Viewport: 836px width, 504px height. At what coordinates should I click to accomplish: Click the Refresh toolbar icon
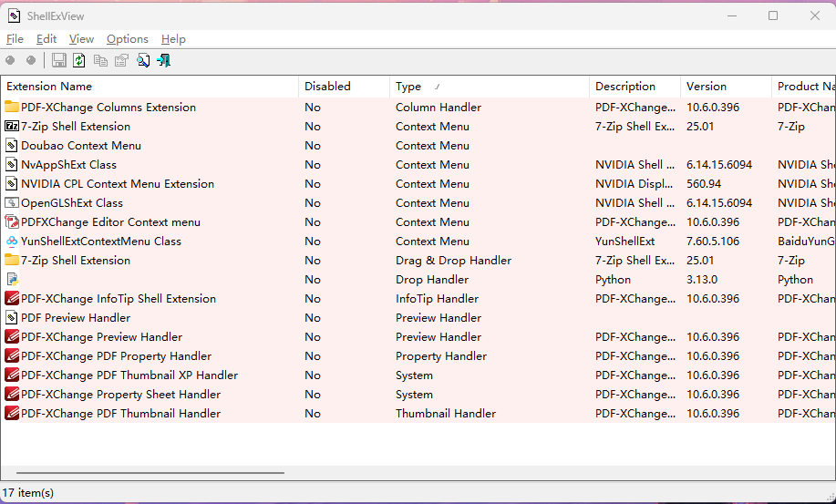(x=79, y=60)
